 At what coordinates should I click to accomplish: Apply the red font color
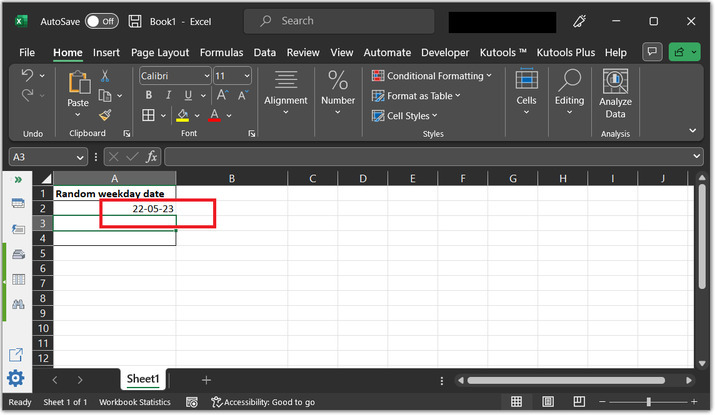[x=214, y=115]
